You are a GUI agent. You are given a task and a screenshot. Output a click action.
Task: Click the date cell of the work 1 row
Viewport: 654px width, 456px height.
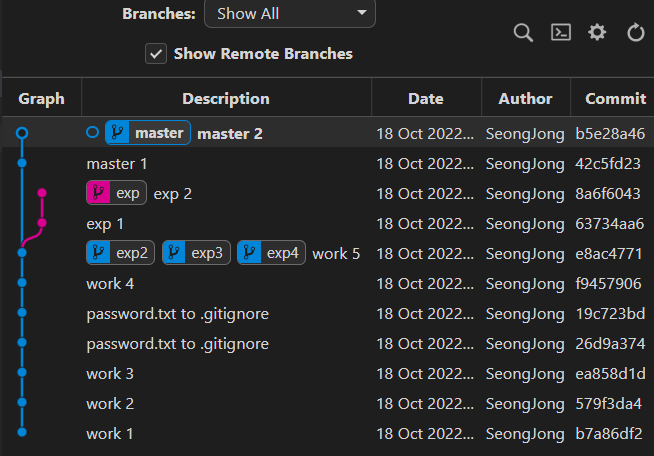pyautogui.click(x=425, y=434)
